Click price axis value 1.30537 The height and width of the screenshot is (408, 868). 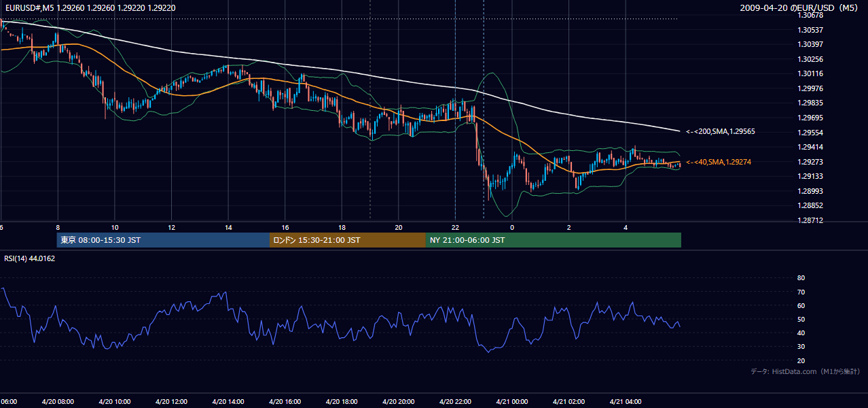click(x=810, y=30)
